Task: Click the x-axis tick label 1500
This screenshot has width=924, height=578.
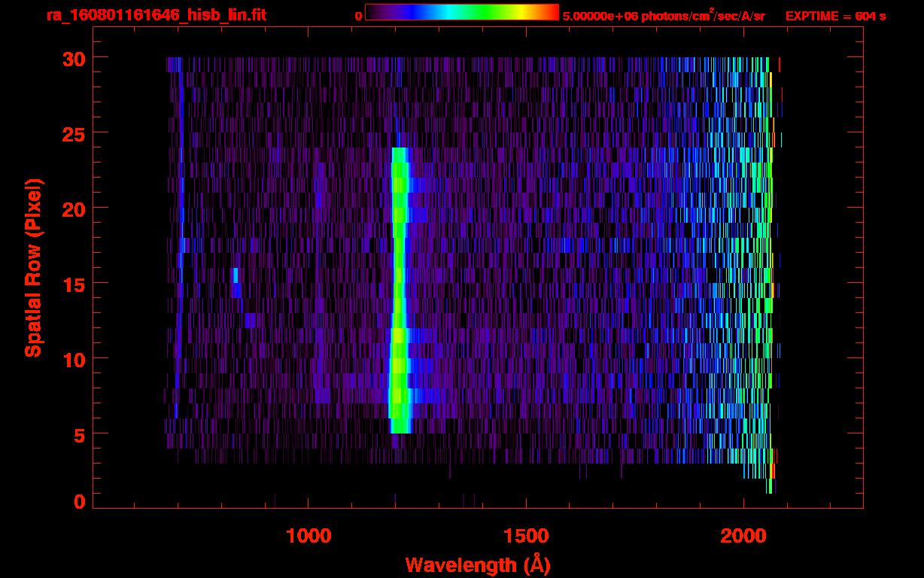Action: click(526, 536)
